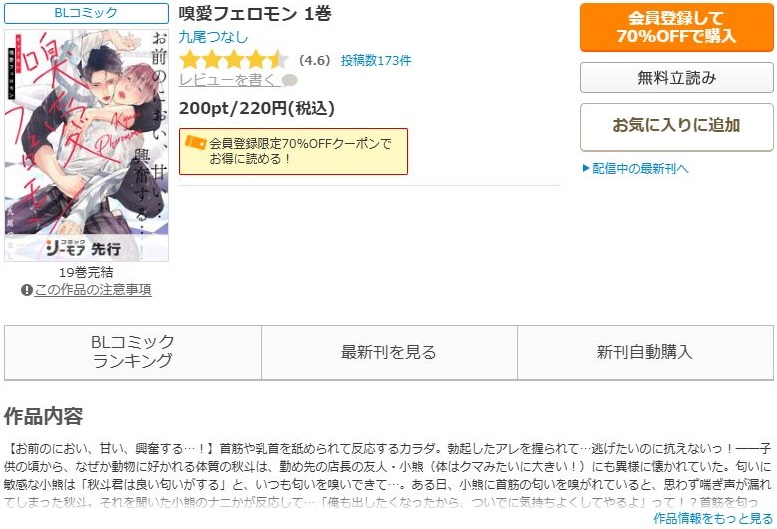
Task: Open the 新刊自動購入 tab
Action: (645, 352)
